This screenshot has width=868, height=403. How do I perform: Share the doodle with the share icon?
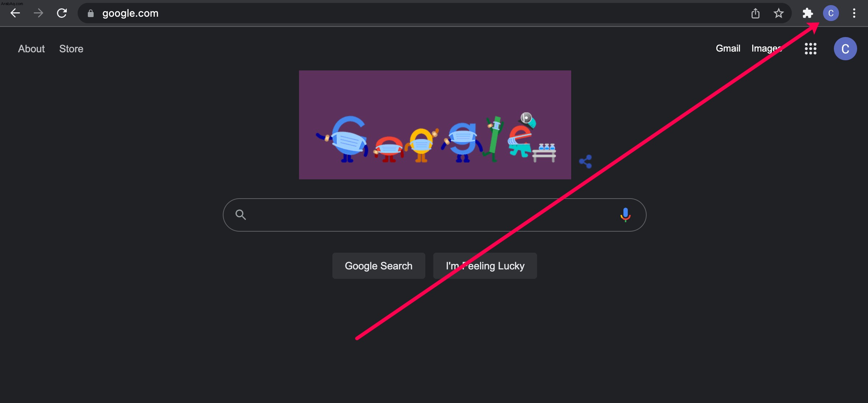(585, 162)
